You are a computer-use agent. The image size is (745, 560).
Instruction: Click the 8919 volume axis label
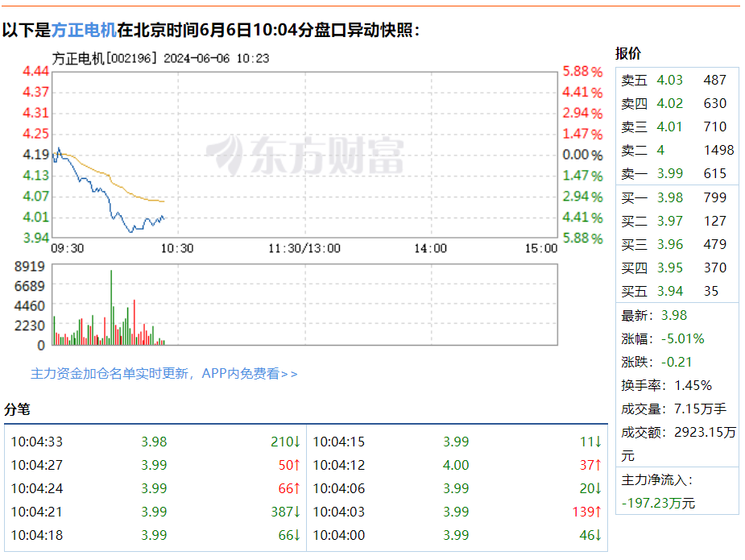(30, 266)
